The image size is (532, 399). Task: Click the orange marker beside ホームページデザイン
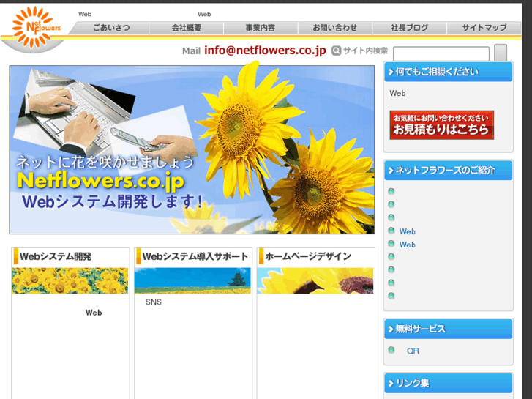click(261, 256)
